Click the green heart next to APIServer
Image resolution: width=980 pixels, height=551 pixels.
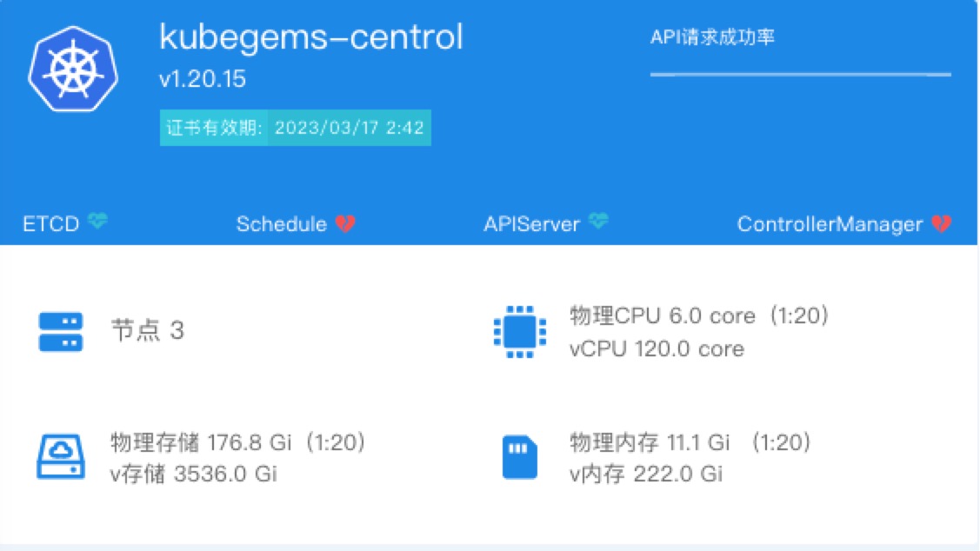coord(598,221)
